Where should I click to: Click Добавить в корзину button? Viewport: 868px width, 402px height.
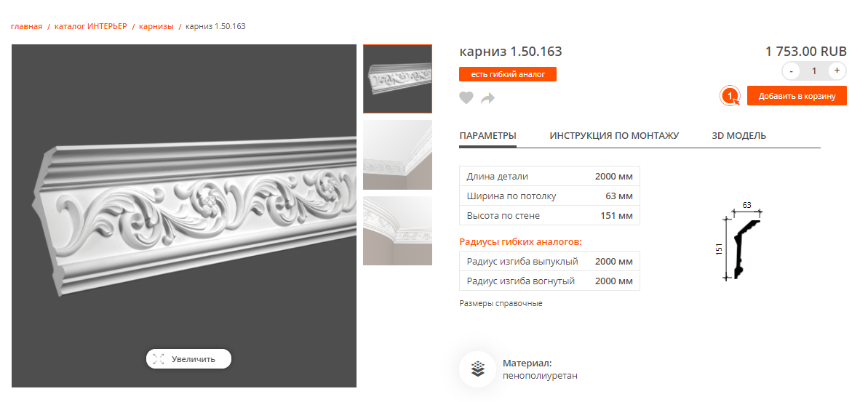pyautogui.click(x=797, y=96)
